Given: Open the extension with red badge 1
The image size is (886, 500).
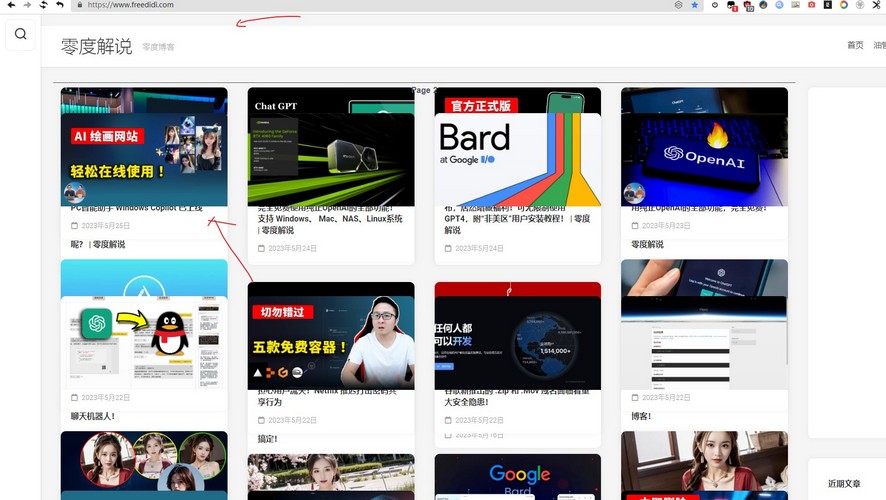Looking at the screenshot, I should click(732, 5).
